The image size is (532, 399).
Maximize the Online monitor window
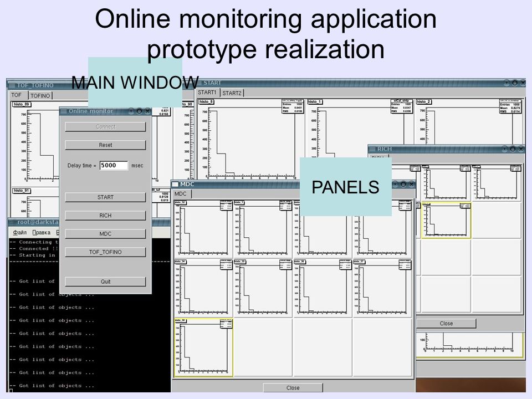(139, 111)
